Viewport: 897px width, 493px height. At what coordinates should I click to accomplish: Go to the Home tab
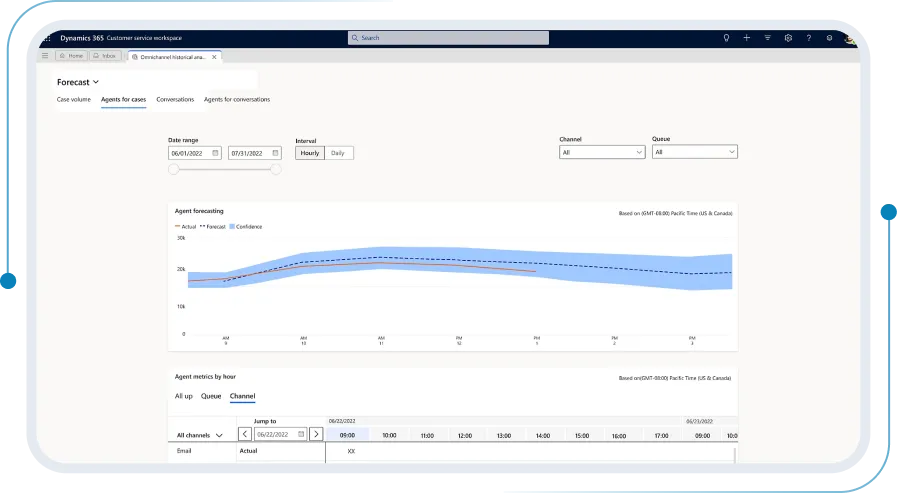pos(72,56)
